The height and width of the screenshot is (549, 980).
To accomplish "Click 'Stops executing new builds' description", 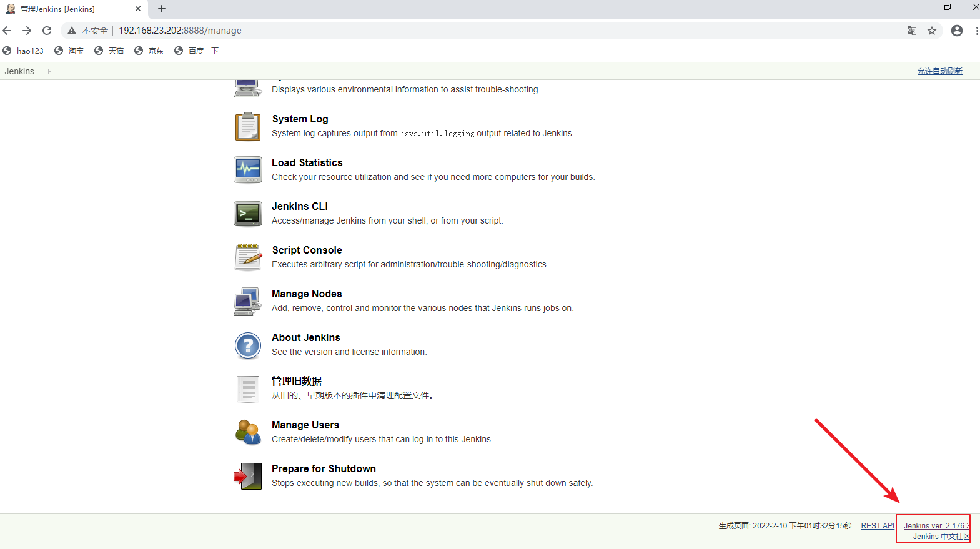I will click(432, 483).
